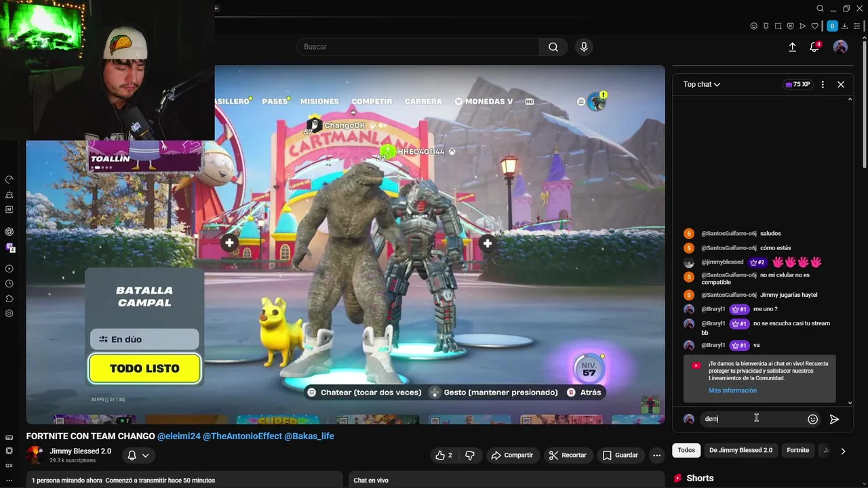Open the GX Cleaner broom sidebar icon

pyautogui.click(x=9, y=195)
